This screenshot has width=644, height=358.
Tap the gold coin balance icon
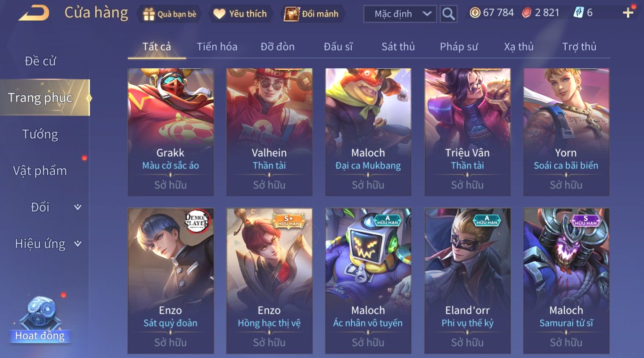(x=475, y=13)
